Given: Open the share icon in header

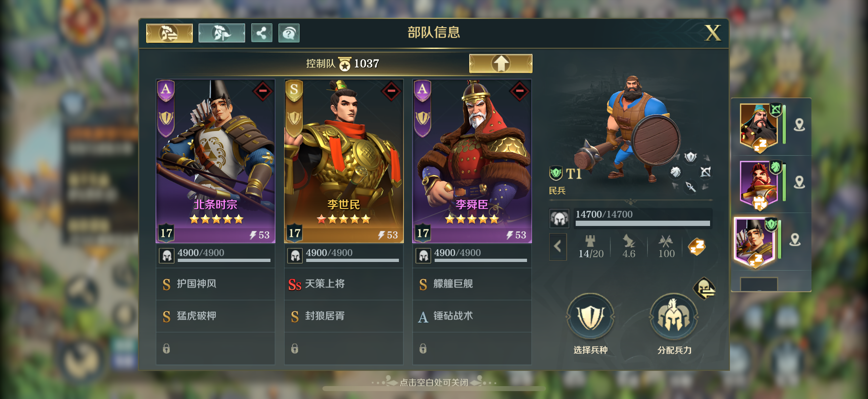Looking at the screenshot, I should (x=262, y=33).
